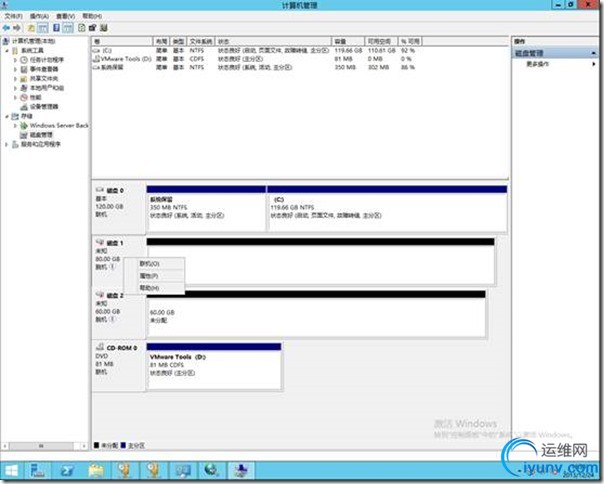Click the last toolbar icon after Properties
The image size is (604, 484).
pos(104,28)
